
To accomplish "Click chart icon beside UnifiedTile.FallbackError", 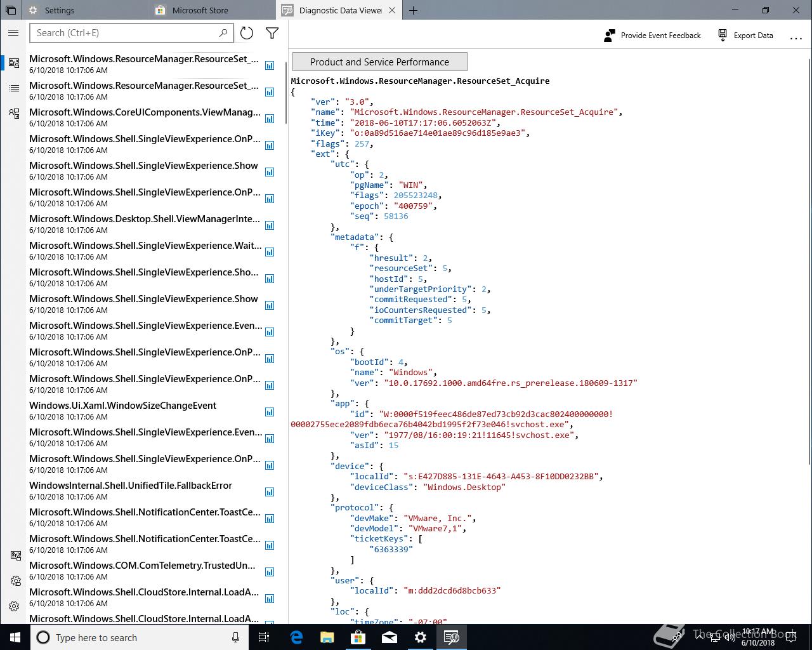I will [270, 492].
